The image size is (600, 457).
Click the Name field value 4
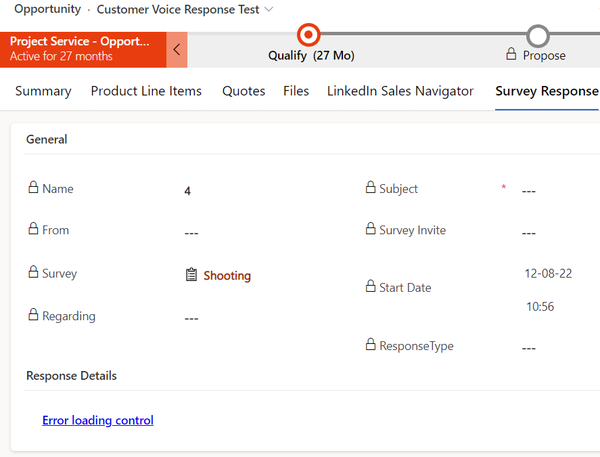pyautogui.click(x=188, y=191)
